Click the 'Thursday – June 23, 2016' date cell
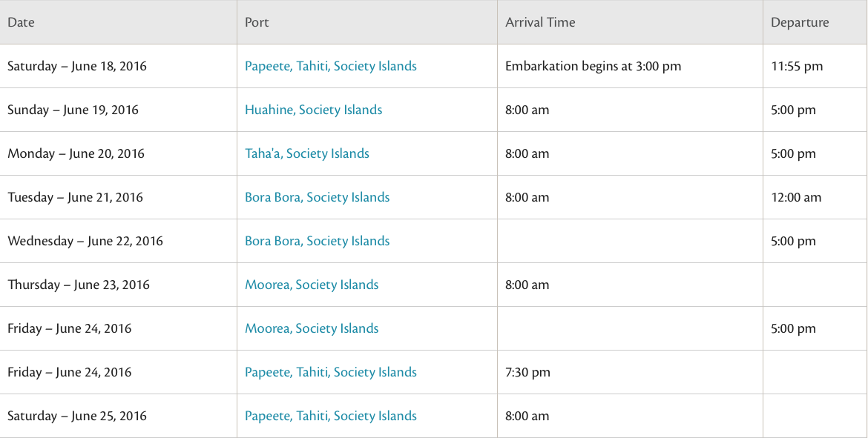The height and width of the screenshot is (438, 868). click(79, 285)
